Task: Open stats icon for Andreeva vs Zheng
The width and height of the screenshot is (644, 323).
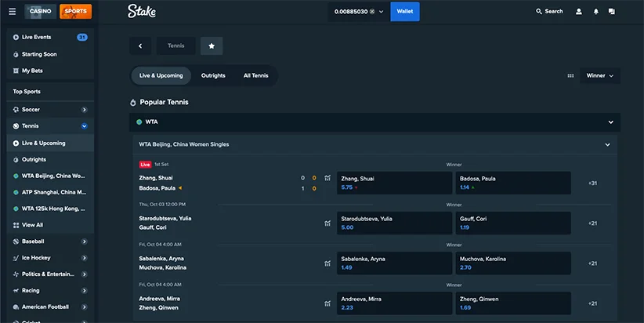Action: point(327,303)
